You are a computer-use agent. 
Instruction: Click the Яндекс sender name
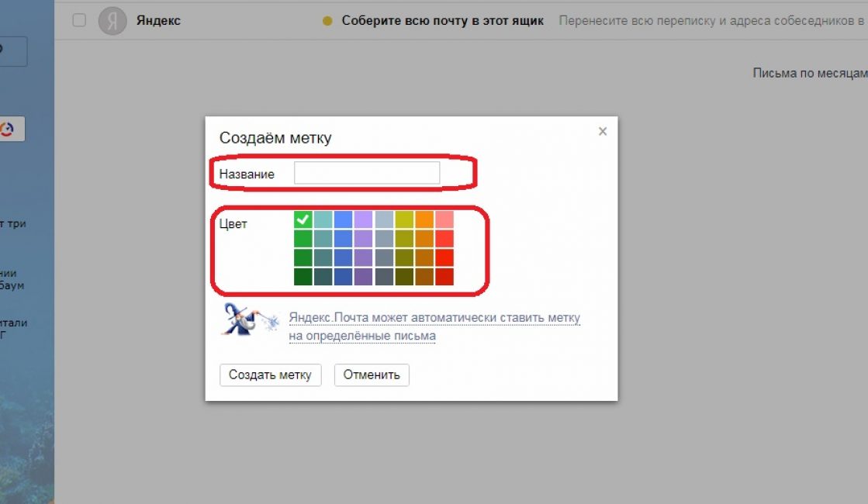click(x=158, y=20)
